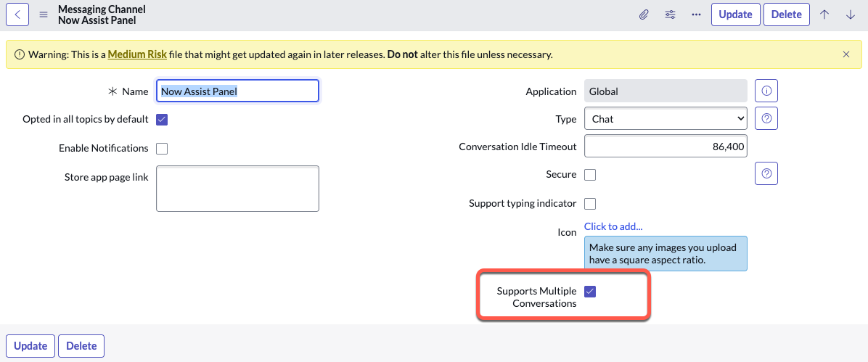Click the bottom Delete button
Image resolution: width=868 pixels, height=362 pixels.
pyautogui.click(x=81, y=346)
